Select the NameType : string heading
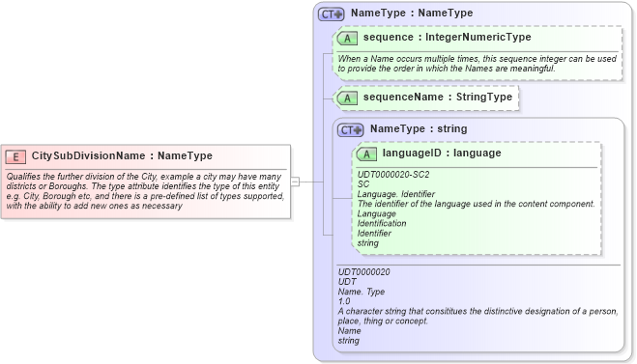 (x=419, y=129)
